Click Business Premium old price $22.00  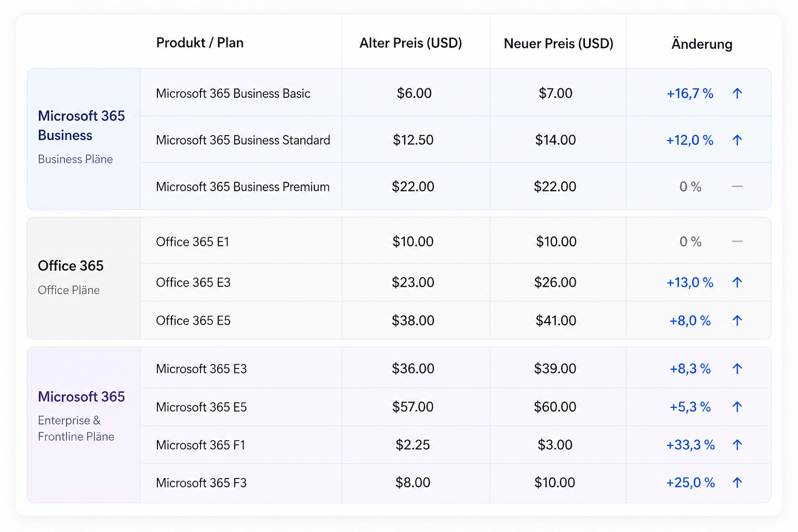click(413, 187)
